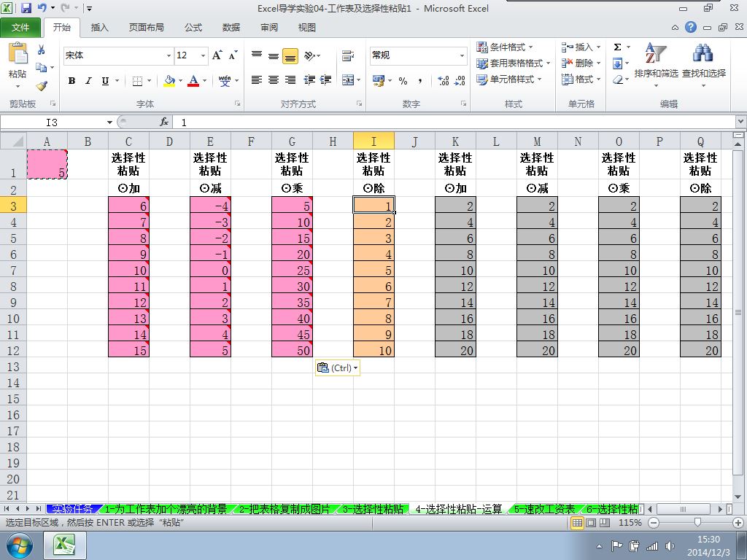
Task: Open the font size dropdown
Action: coord(203,55)
